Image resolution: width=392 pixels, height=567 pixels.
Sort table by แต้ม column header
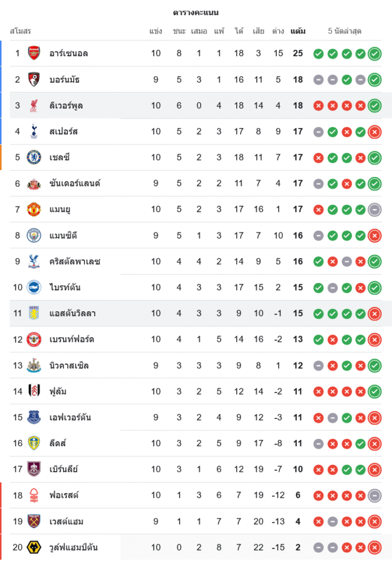point(298,31)
